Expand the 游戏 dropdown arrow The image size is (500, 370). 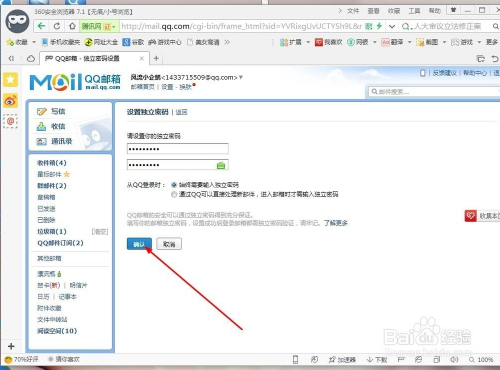tap(479, 42)
